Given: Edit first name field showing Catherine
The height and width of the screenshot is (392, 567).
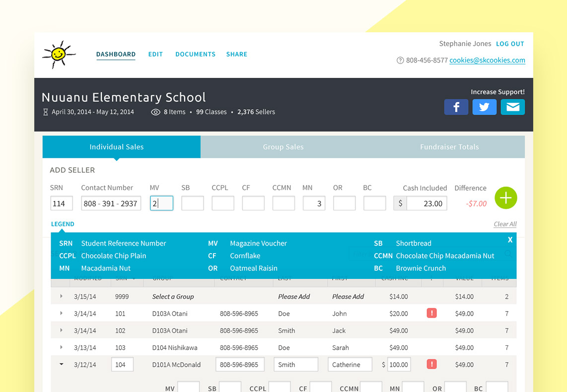Looking at the screenshot, I should click(x=350, y=364).
